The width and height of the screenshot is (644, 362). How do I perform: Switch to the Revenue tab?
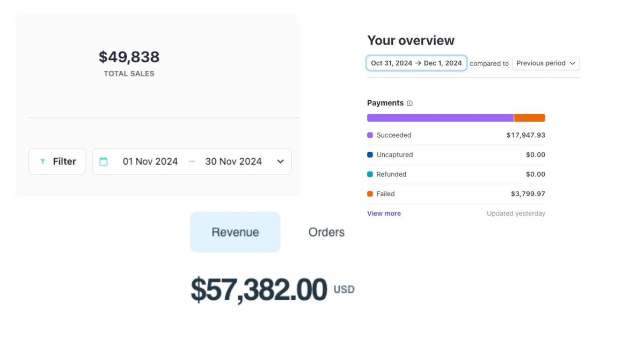click(x=235, y=232)
